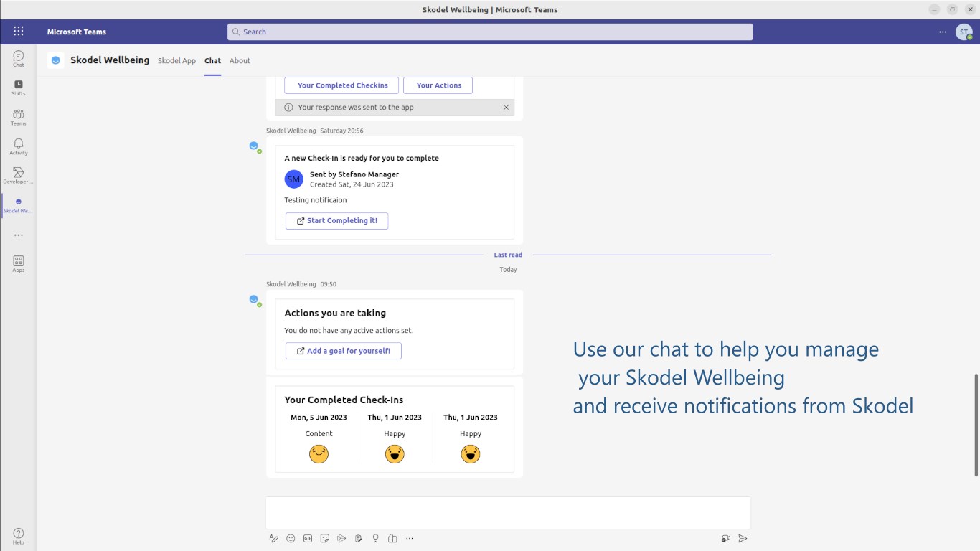Open the ST profile avatar
This screenshot has height=551, width=980.
coord(964,32)
